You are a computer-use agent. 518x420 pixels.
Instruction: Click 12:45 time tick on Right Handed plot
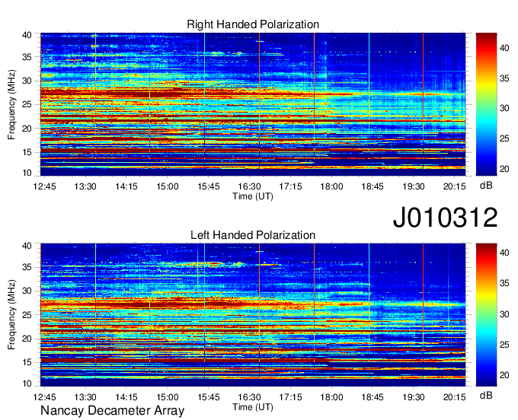pos(45,186)
